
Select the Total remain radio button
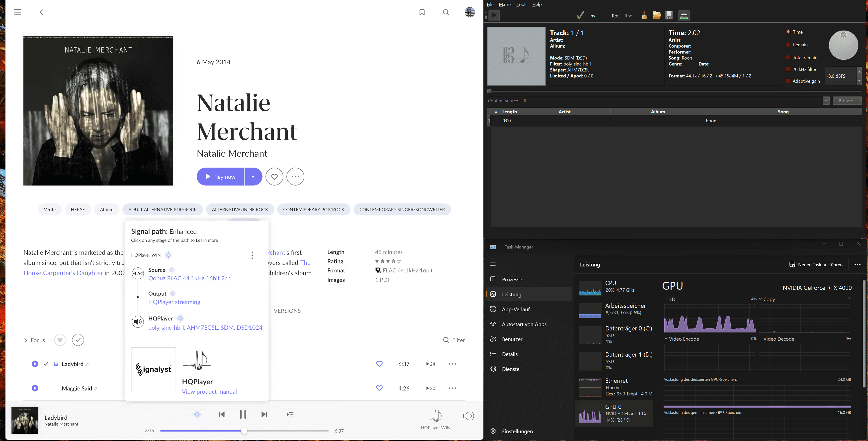pyautogui.click(x=788, y=58)
